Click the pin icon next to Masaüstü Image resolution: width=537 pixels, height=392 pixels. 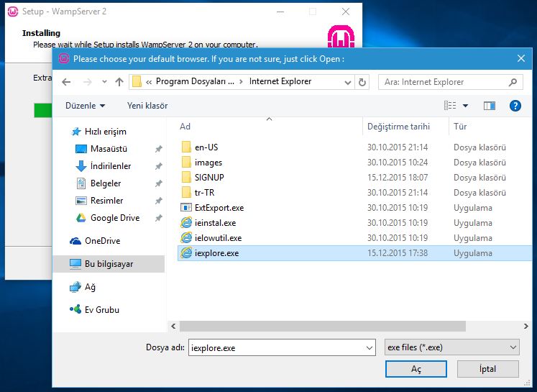point(158,149)
